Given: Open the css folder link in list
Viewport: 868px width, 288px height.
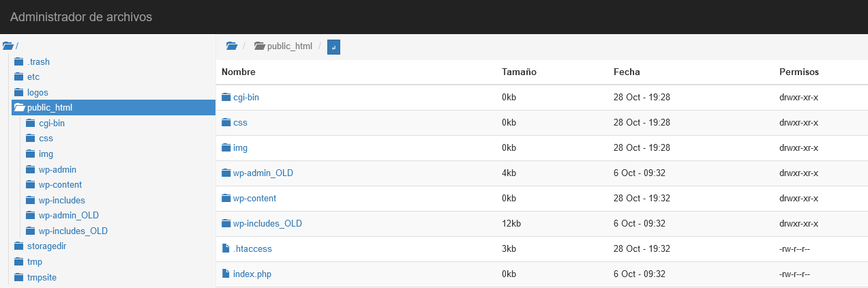Looking at the screenshot, I should pos(240,123).
